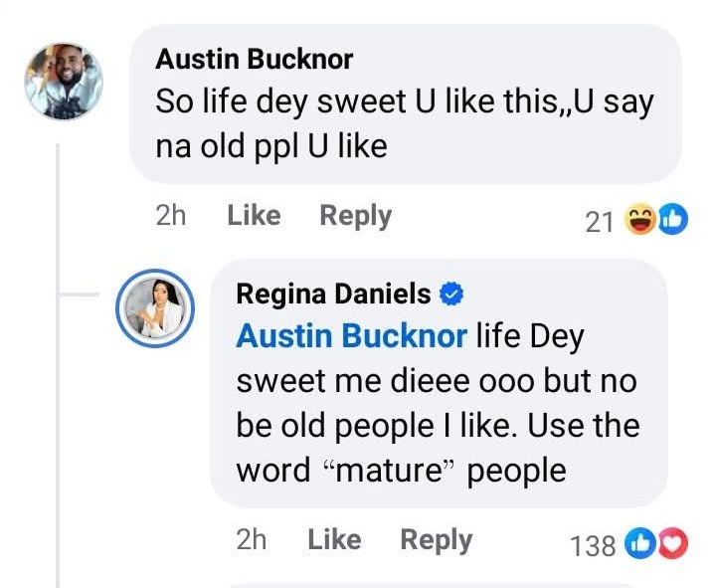View the 21 reactions count

pyautogui.click(x=600, y=222)
